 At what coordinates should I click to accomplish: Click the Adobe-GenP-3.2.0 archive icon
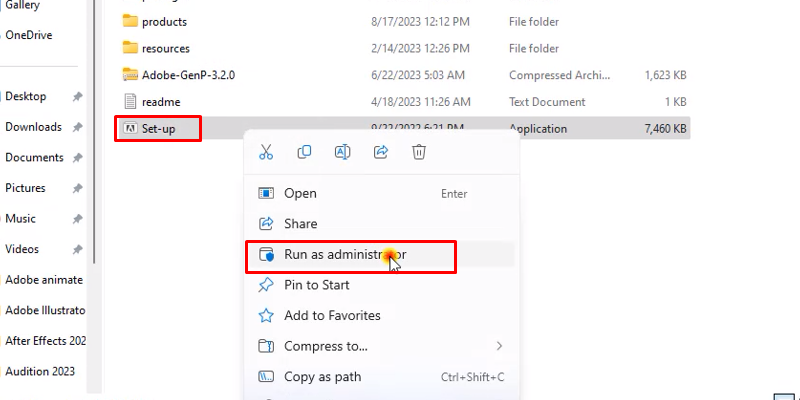coord(131,74)
